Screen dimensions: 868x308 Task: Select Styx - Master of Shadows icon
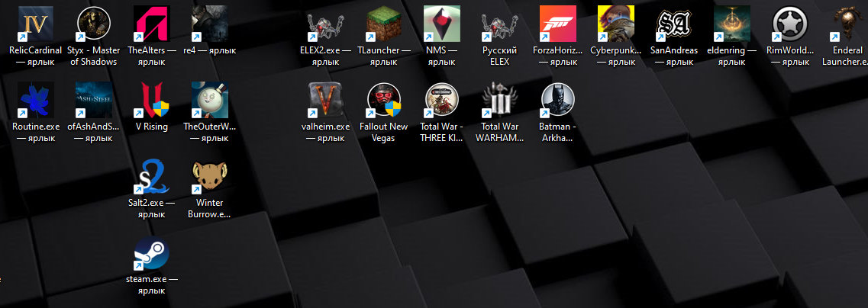pyautogui.click(x=94, y=24)
